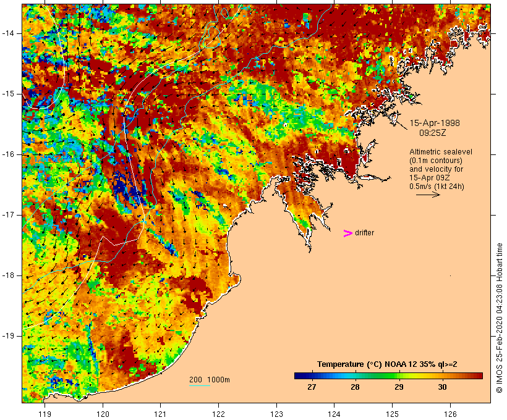Click the latitude label -14

[8, 33]
